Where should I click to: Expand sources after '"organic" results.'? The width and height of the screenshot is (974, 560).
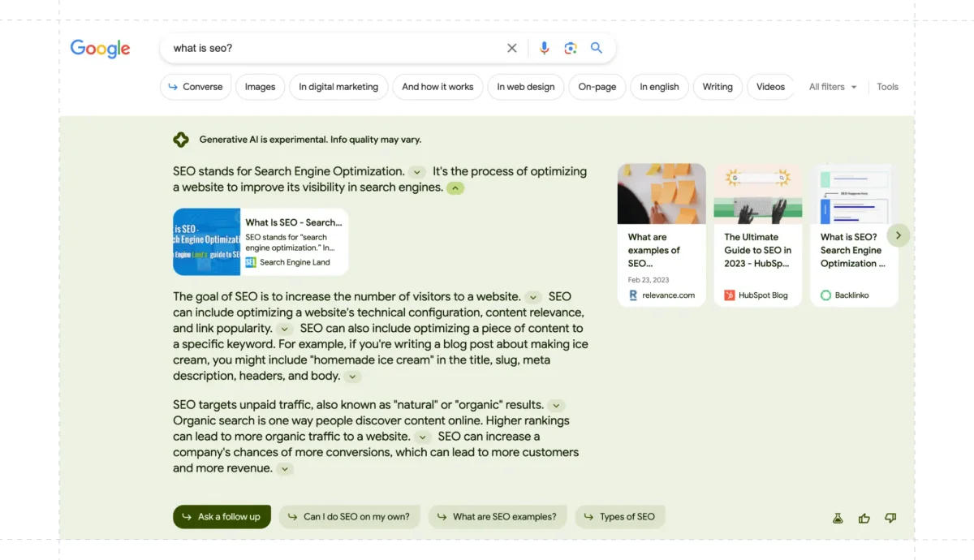556,405
